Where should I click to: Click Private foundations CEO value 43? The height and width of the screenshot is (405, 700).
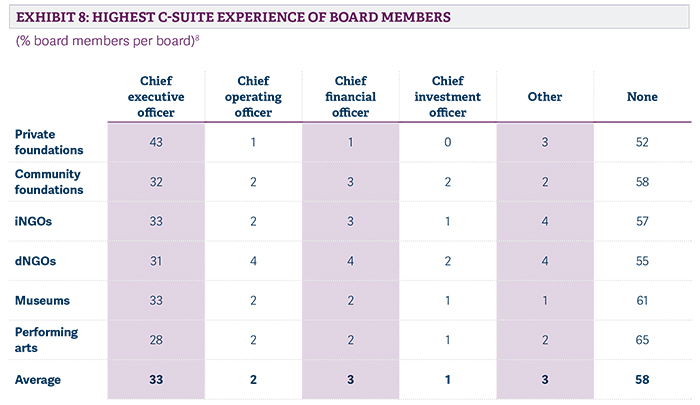155,142
